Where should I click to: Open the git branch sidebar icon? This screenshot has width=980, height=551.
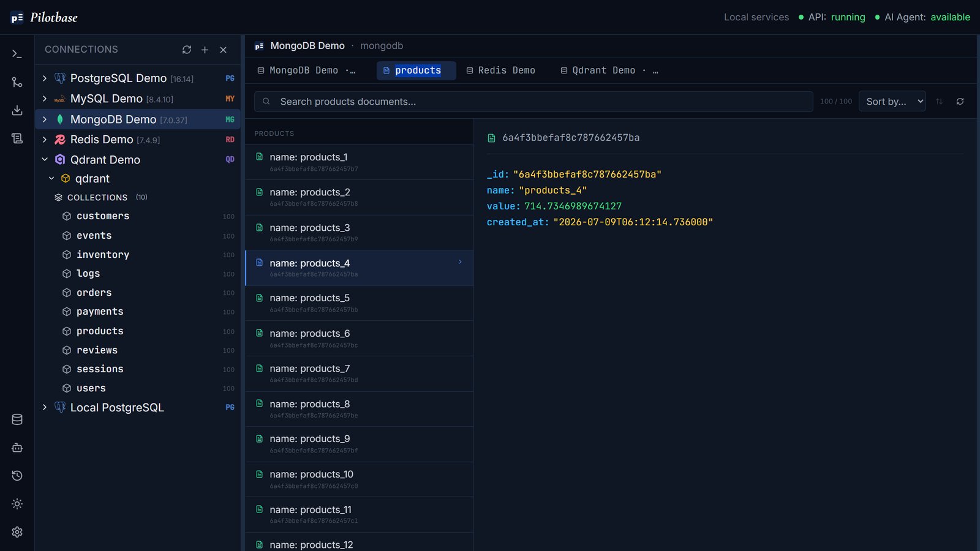tap(17, 82)
